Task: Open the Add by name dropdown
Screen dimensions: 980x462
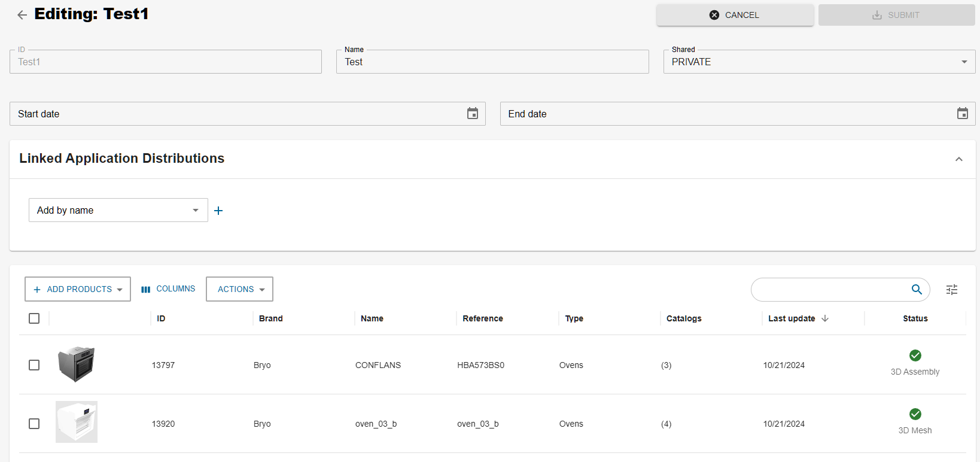Action: (118, 210)
